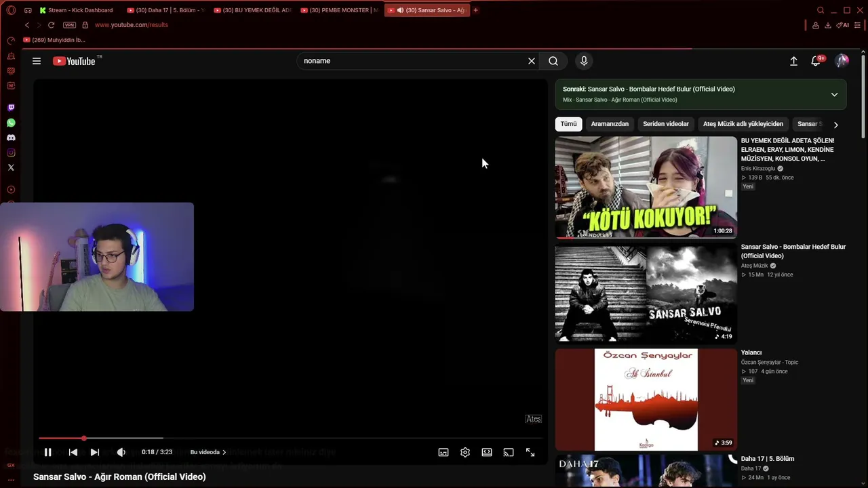Image resolution: width=868 pixels, height=488 pixels.
Task: Expand the 'Bu videoda' chapters
Action: pos(208,452)
